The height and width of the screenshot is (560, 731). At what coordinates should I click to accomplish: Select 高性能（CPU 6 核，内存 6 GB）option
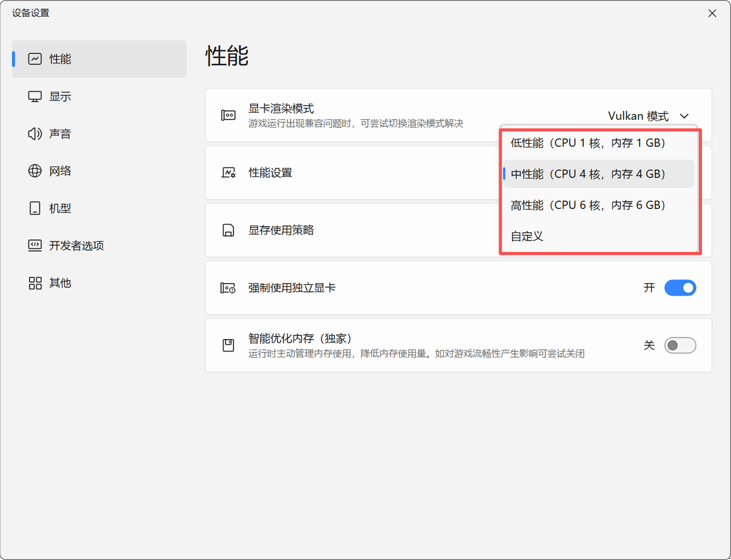599,205
